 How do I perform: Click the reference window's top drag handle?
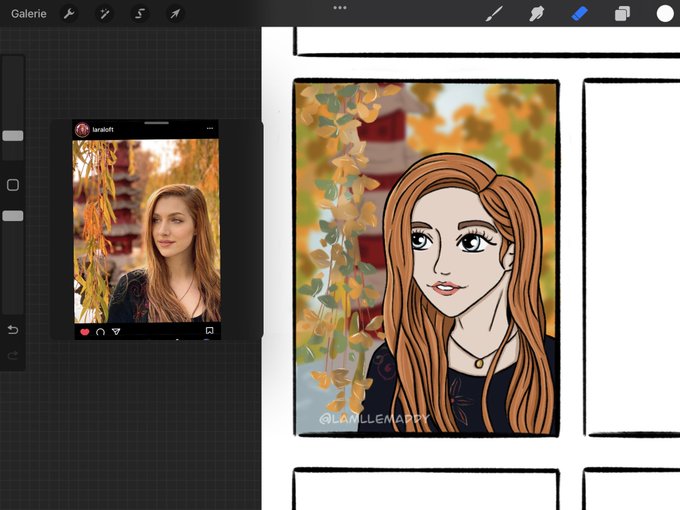coord(156,123)
